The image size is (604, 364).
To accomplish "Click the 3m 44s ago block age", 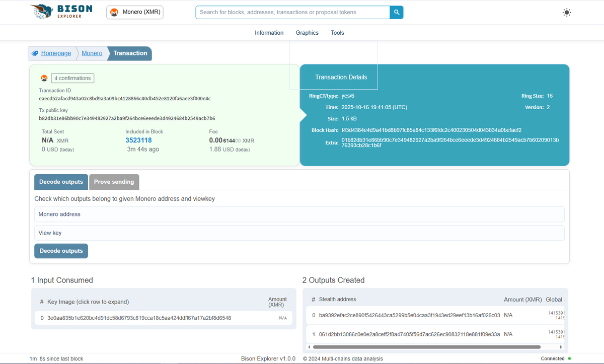I will (x=143, y=150).
